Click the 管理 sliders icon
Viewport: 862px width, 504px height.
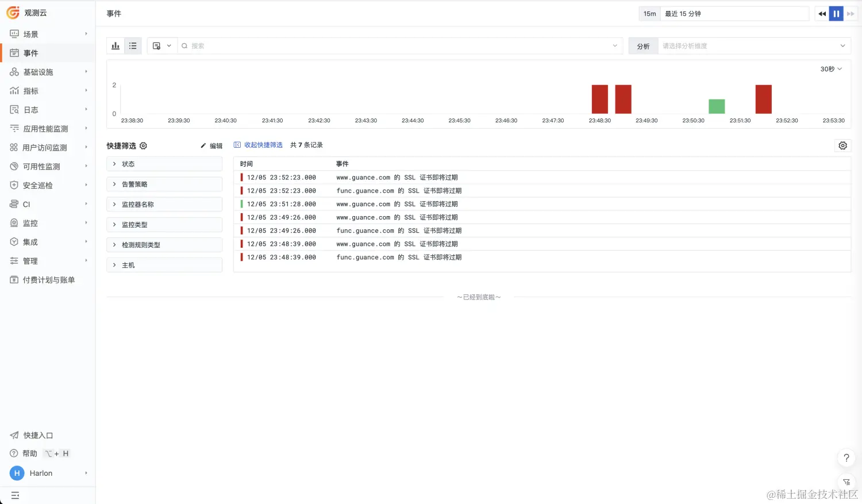(x=14, y=261)
